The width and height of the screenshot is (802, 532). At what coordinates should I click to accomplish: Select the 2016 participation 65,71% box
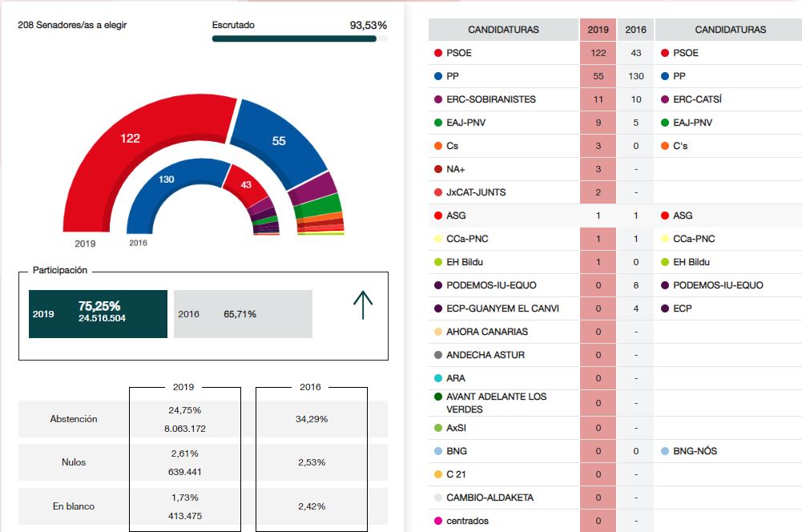click(243, 314)
